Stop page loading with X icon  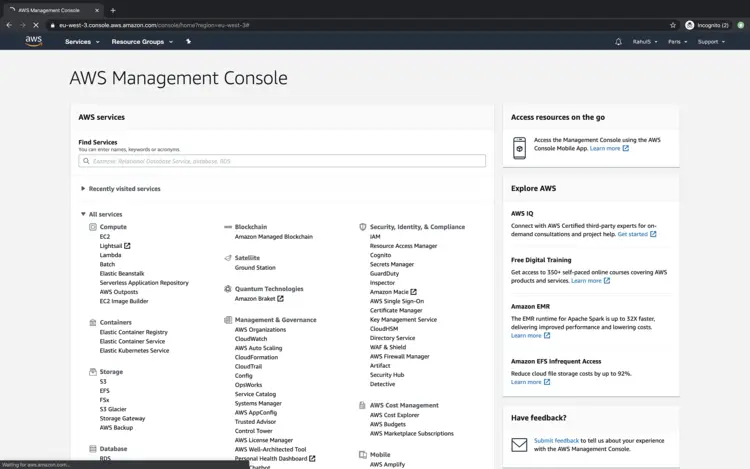[36, 25]
